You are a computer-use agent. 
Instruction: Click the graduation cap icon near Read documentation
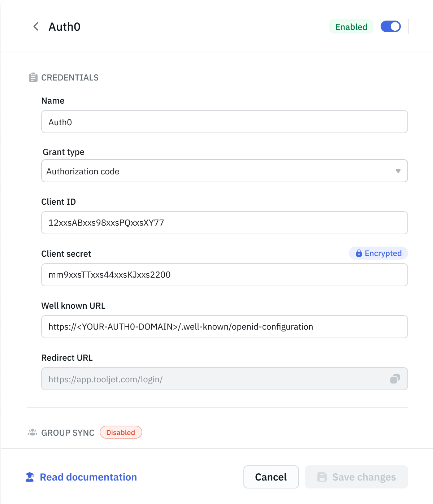tap(29, 477)
